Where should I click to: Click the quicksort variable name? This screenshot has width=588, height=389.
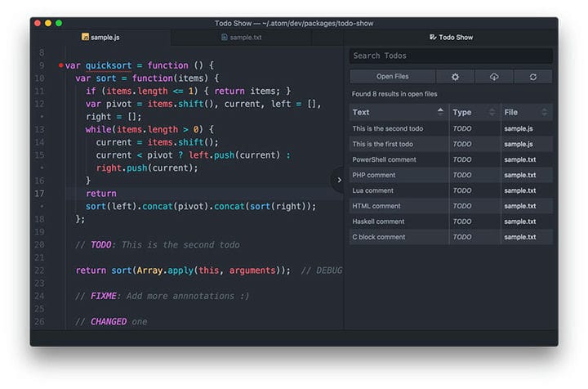pyautogui.click(x=109, y=65)
